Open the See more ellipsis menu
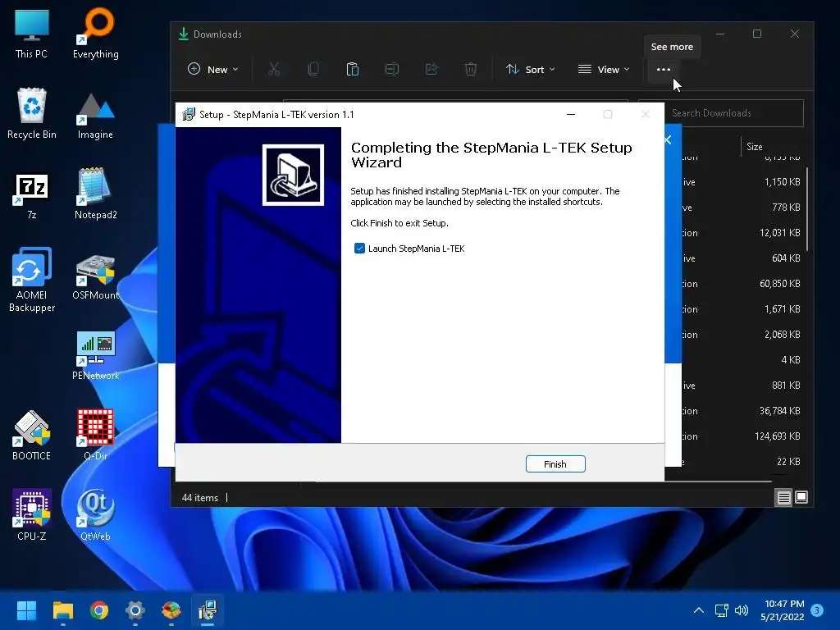 coord(663,69)
